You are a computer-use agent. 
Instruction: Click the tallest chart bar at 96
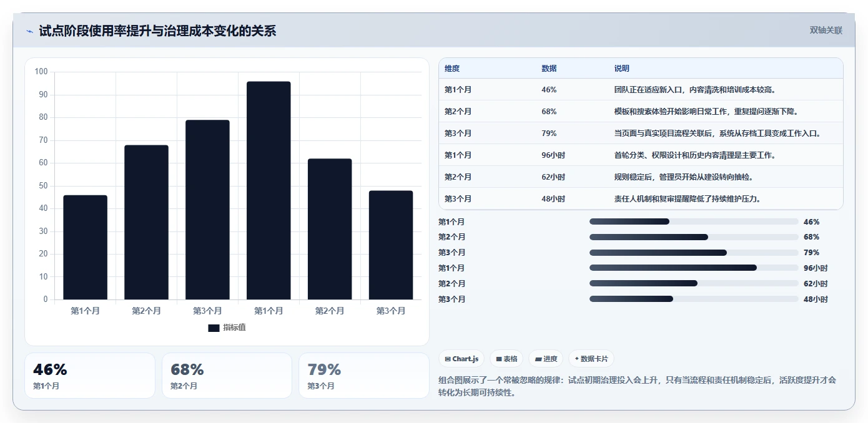click(269, 191)
